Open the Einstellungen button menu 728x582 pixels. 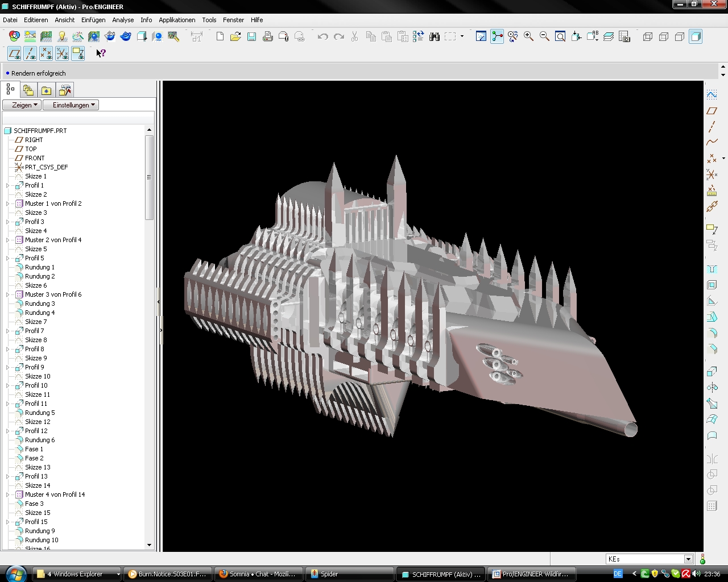pos(71,105)
